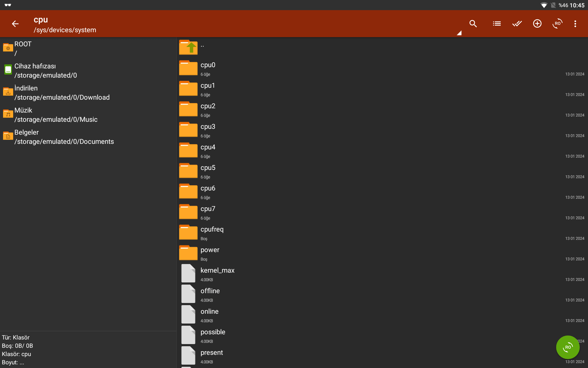
Task: Open the cpu6 folder icon
Action: (x=188, y=191)
